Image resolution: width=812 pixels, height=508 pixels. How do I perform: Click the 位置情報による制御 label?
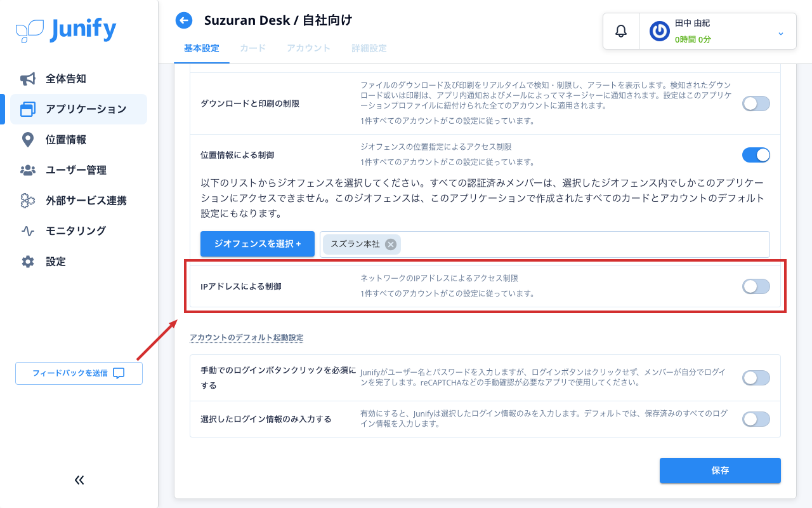(x=237, y=155)
